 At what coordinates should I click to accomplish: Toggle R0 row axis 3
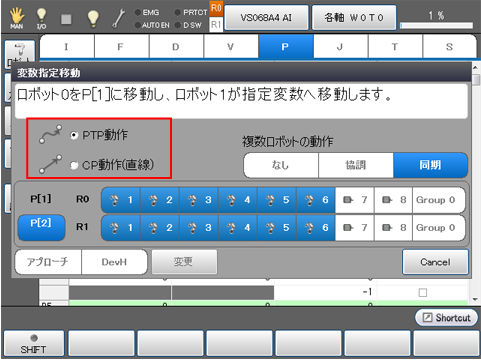click(199, 200)
